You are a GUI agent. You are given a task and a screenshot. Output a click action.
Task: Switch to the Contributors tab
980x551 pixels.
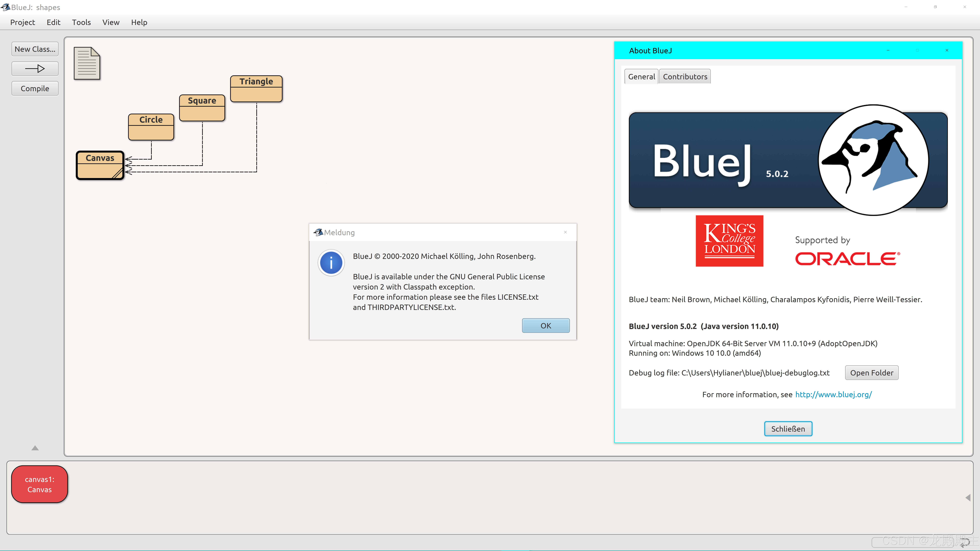(684, 76)
